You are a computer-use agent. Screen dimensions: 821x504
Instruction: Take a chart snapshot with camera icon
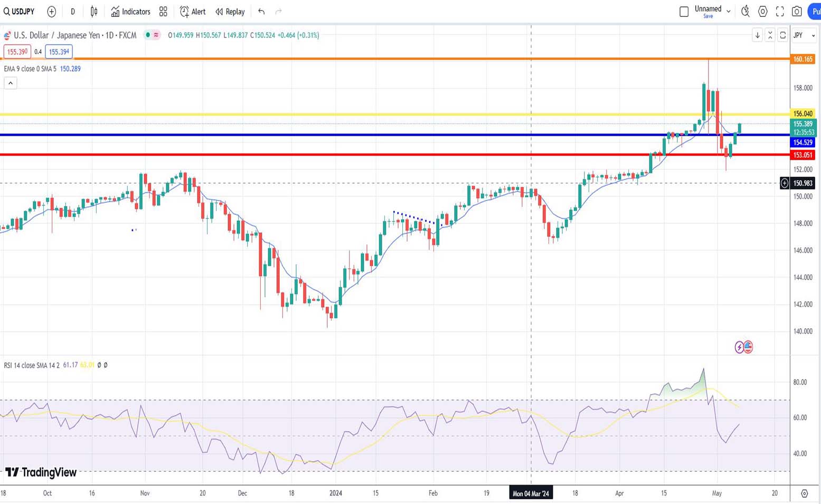797,12
